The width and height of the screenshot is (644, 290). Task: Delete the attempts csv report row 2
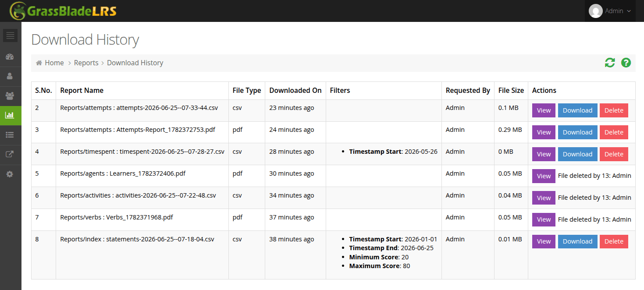tap(614, 110)
